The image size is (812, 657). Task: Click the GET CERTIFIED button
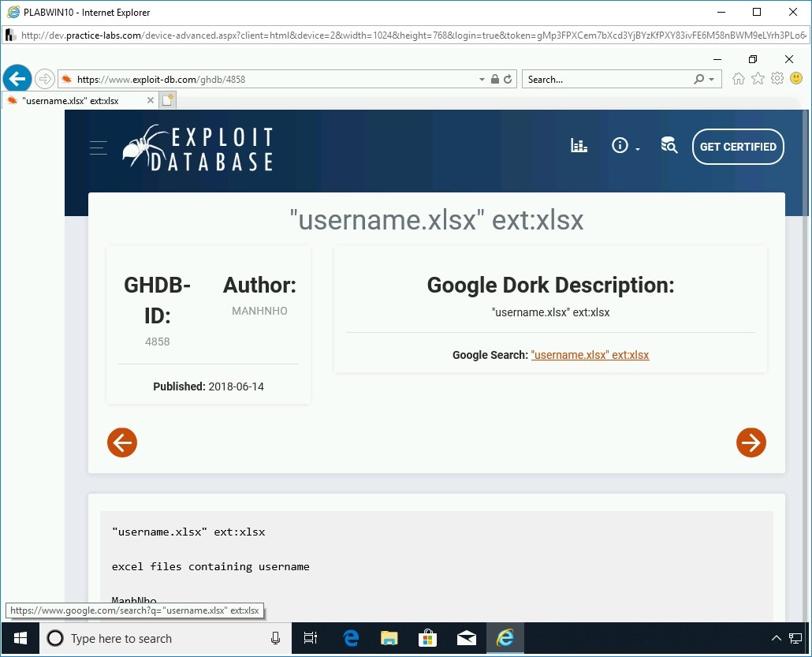738,147
